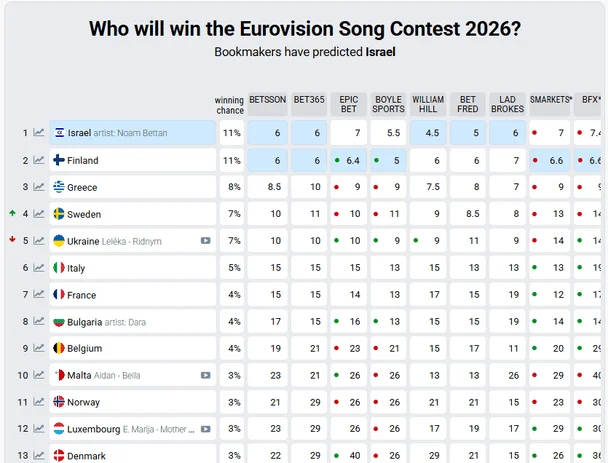Open the Finland entry link
The height and width of the screenshot is (463, 608).
82,160
